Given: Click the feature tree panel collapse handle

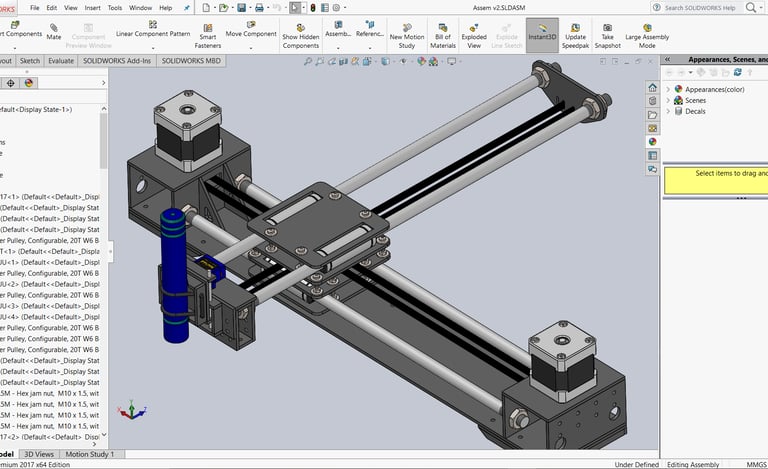Looking at the screenshot, I should pos(110,251).
